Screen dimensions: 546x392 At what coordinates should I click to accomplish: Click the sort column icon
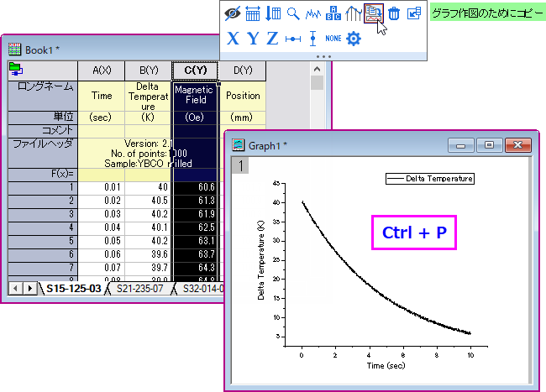(273, 13)
